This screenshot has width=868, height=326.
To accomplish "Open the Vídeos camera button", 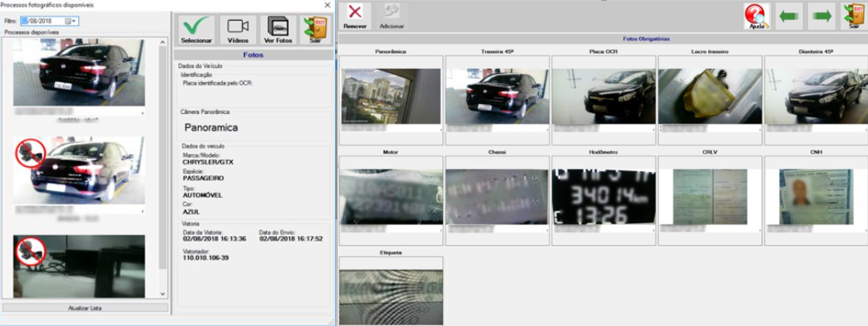I will click(238, 30).
